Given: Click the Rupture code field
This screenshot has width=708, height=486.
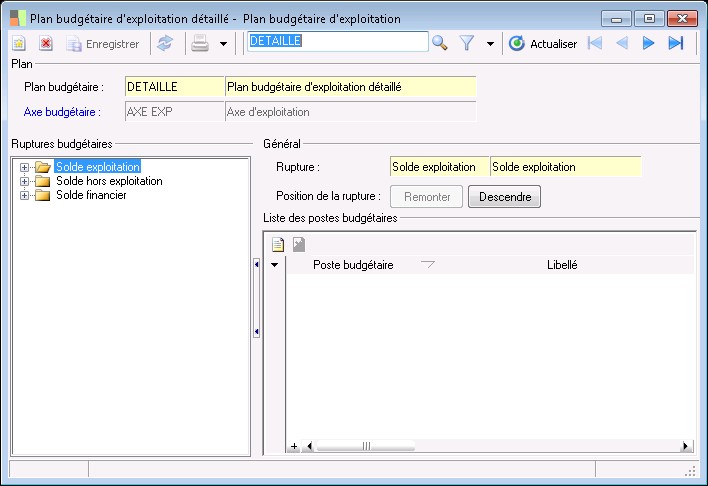Looking at the screenshot, I should (x=439, y=167).
